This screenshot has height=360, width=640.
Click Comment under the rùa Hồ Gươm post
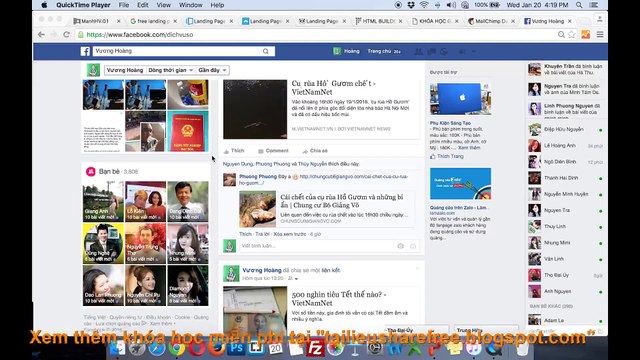tap(273, 151)
